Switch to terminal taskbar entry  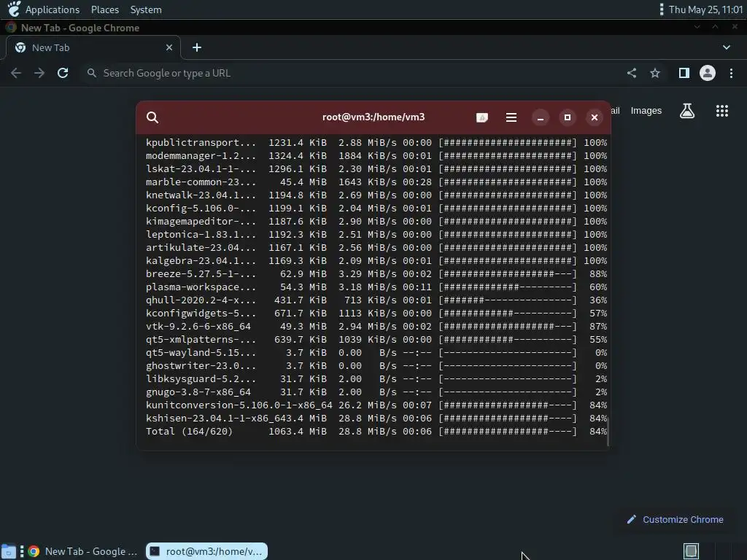[206, 551]
